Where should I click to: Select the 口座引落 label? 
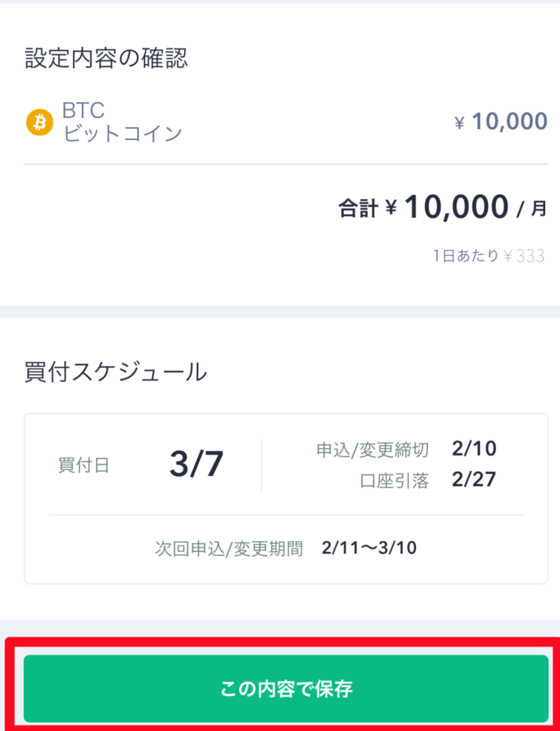tap(394, 481)
